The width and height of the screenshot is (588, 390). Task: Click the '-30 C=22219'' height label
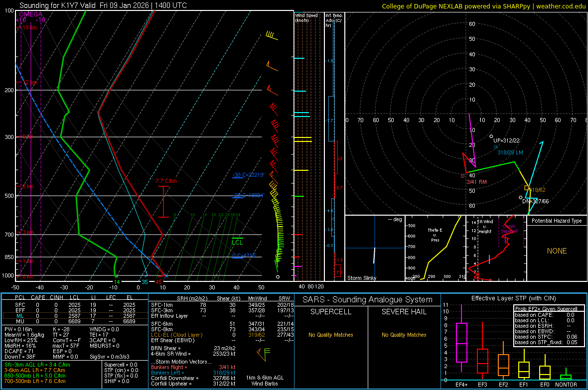point(248,175)
